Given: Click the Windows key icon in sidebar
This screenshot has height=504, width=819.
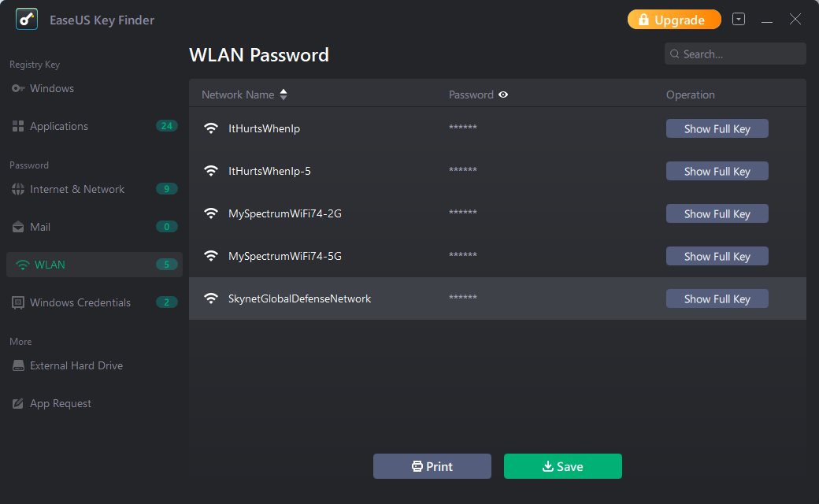Looking at the screenshot, I should click(18, 88).
